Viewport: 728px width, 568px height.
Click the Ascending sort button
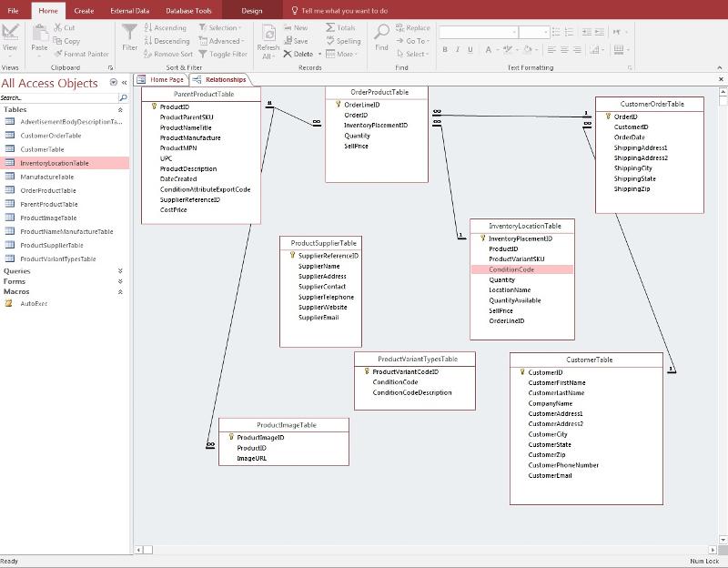165,28
